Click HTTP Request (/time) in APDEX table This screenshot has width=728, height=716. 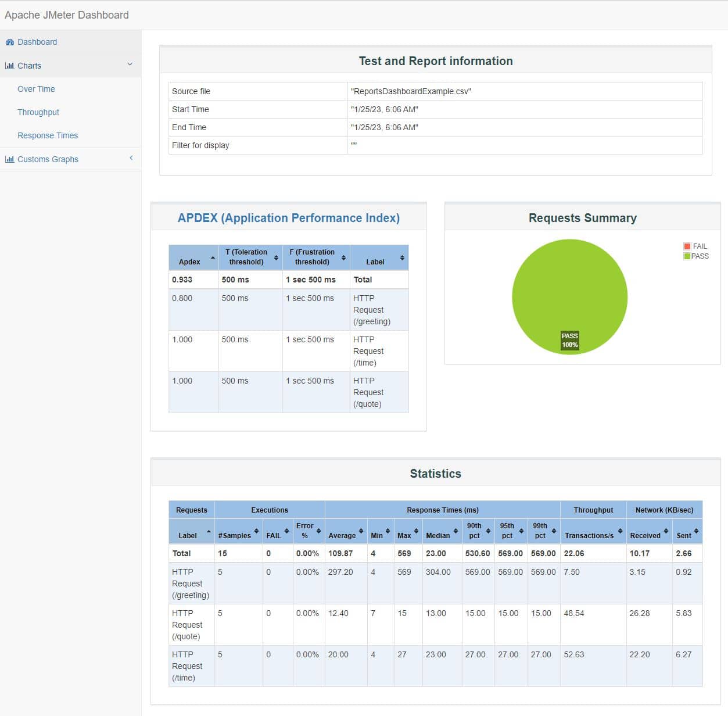pos(368,351)
